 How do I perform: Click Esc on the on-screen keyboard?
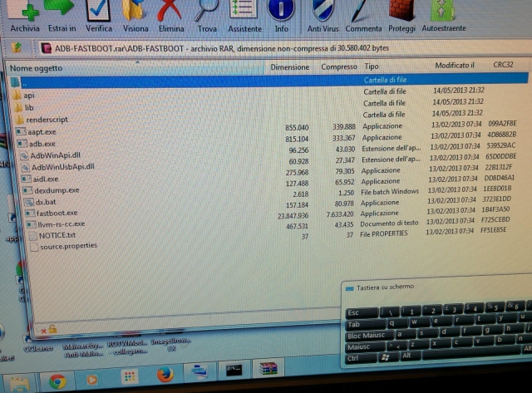coord(362,312)
